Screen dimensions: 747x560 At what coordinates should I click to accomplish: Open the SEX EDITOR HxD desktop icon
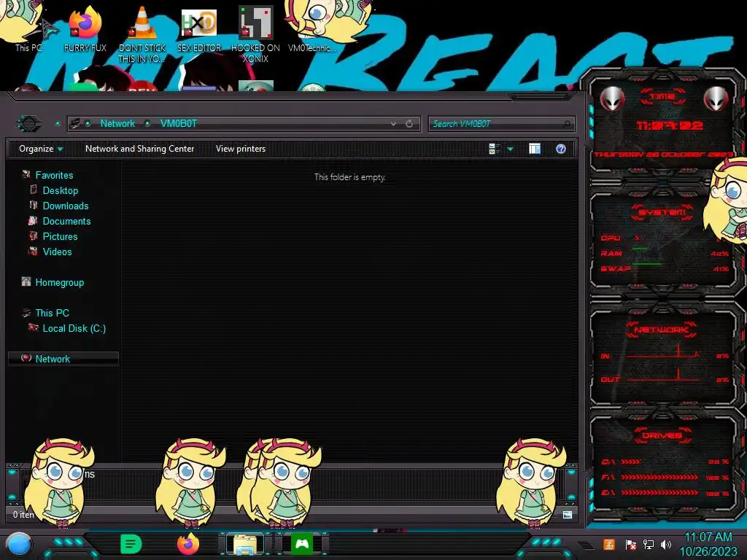199,29
